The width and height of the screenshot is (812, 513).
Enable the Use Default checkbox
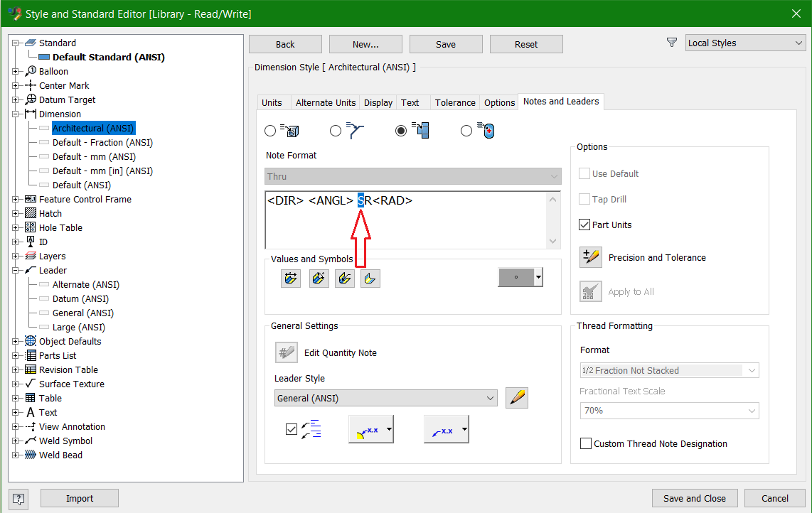point(584,173)
